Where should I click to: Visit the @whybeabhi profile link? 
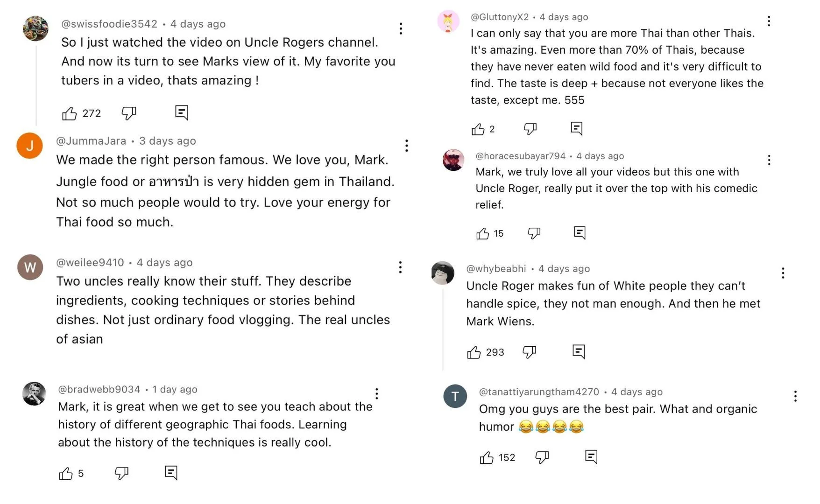coord(496,269)
